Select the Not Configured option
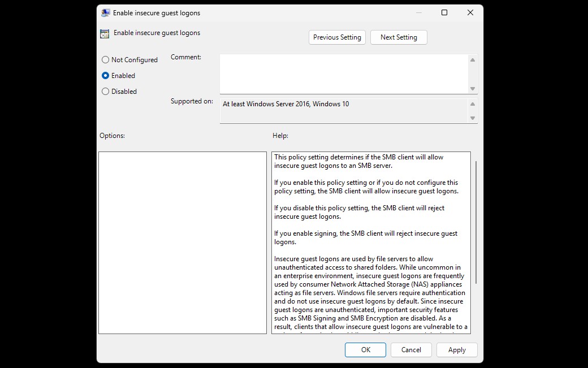 (x=105, y=59)
